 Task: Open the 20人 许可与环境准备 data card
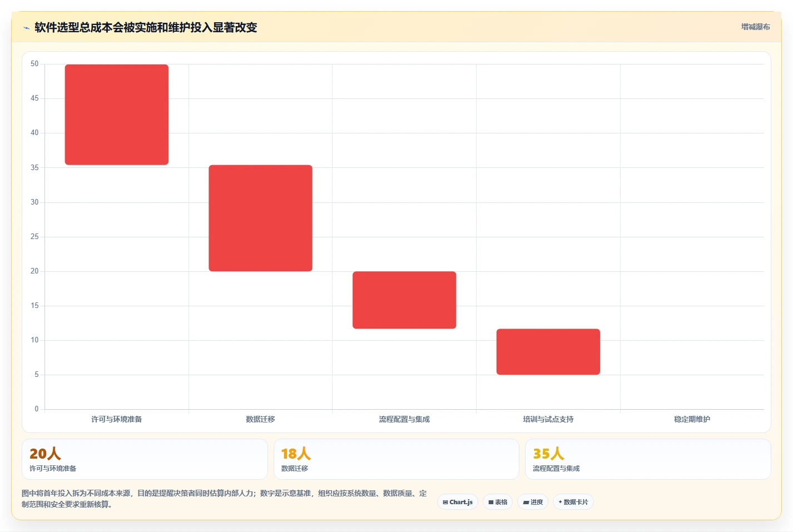[x=145, y=459]
